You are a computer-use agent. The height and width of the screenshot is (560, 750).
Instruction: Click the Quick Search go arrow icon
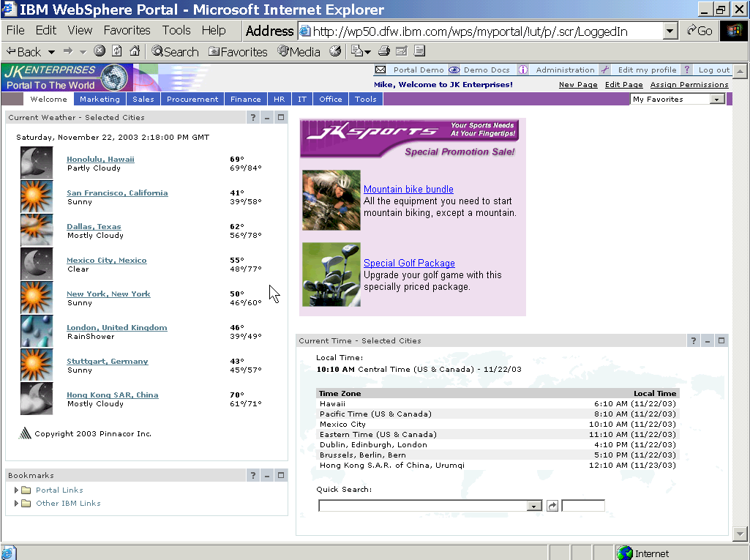point(552,506)
